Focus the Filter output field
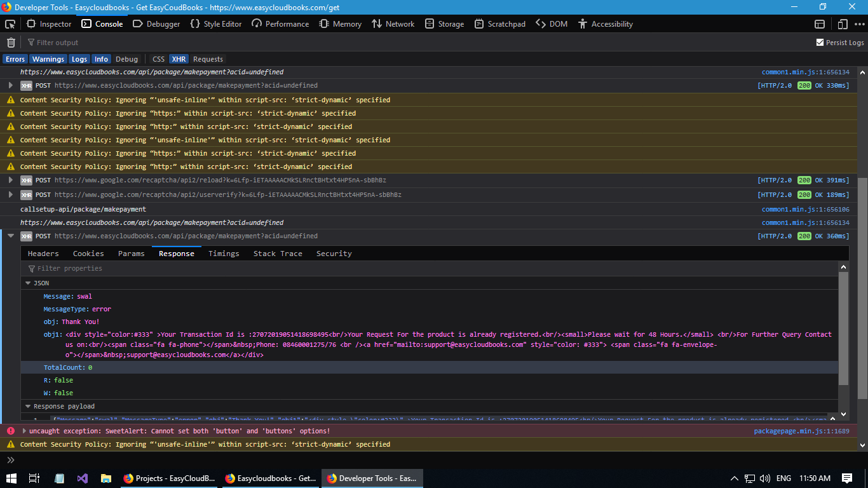 (419, 43)
